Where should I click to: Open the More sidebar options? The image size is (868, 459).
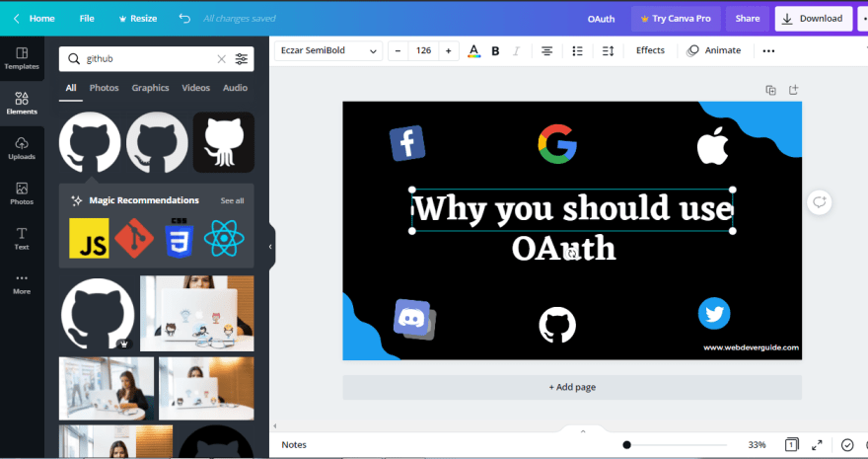click(22, 283)
